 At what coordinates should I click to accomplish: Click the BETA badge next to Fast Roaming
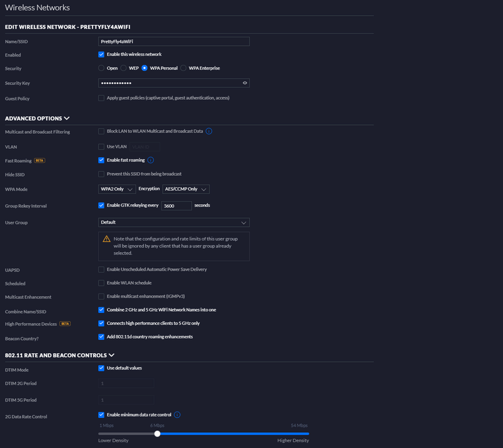tap(40, 161)
